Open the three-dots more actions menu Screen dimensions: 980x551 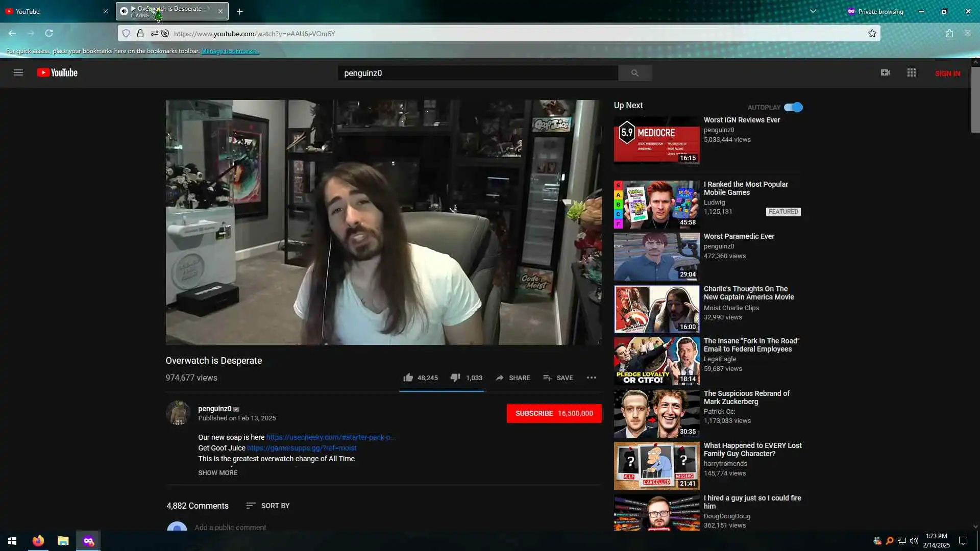[x=592, y=378]
